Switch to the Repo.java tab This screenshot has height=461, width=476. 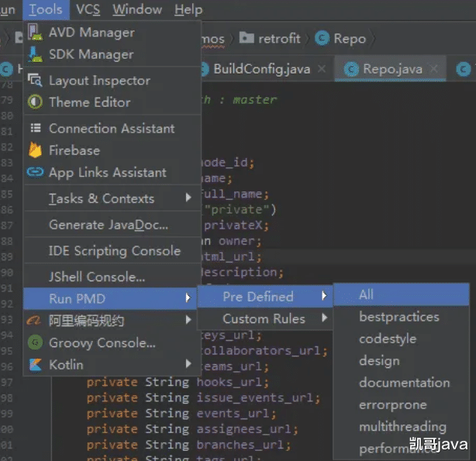pos(391,69)
